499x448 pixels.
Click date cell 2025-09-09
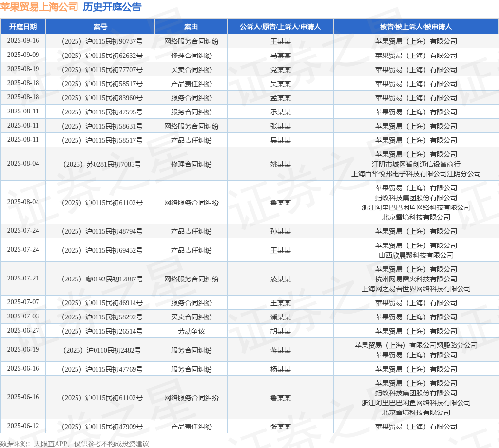click(23, 55)
